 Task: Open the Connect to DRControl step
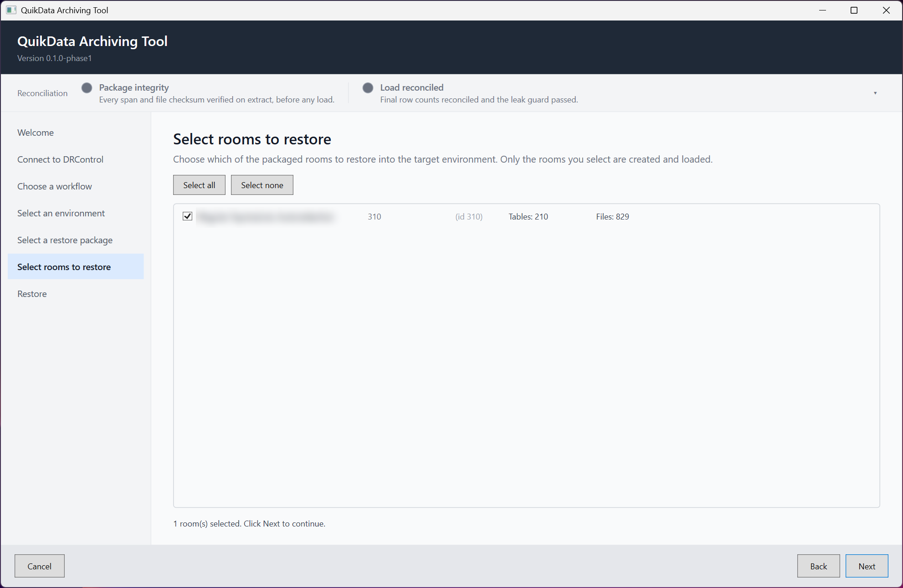point(76,159)
